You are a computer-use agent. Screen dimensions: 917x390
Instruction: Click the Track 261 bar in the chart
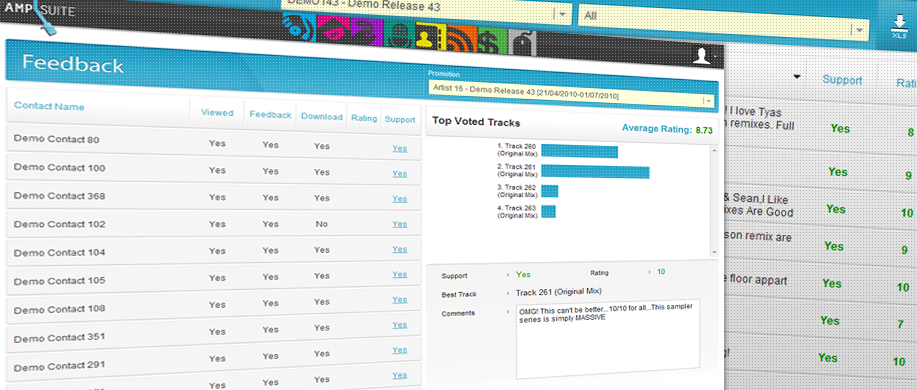pos(595,172)
